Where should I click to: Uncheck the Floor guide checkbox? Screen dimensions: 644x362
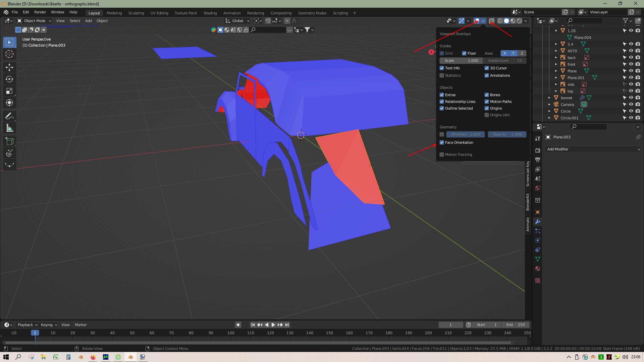[464, 53]
